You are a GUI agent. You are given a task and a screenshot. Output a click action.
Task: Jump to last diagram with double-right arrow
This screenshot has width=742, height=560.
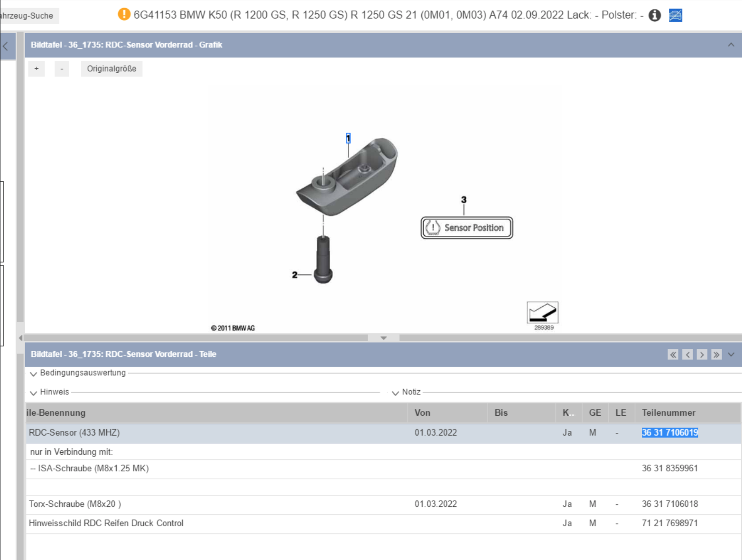coord(716,355)
